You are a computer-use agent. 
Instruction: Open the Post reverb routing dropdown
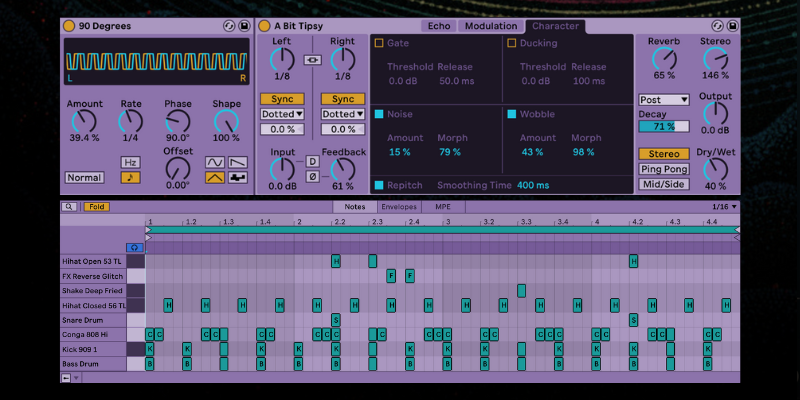coord(664,100)
